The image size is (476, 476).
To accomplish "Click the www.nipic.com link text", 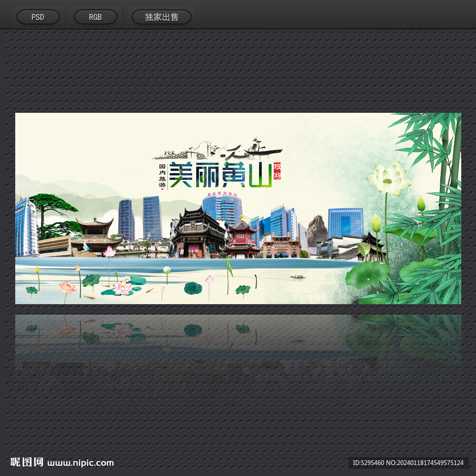I will pyautogui.click(x=81, y=463).
